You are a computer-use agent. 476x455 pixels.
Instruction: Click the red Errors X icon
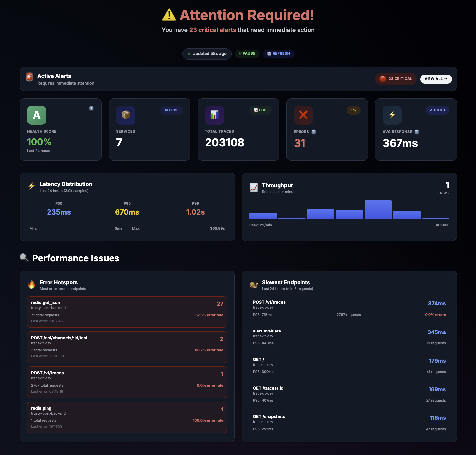pyautogui.click(x=303, y=115)
